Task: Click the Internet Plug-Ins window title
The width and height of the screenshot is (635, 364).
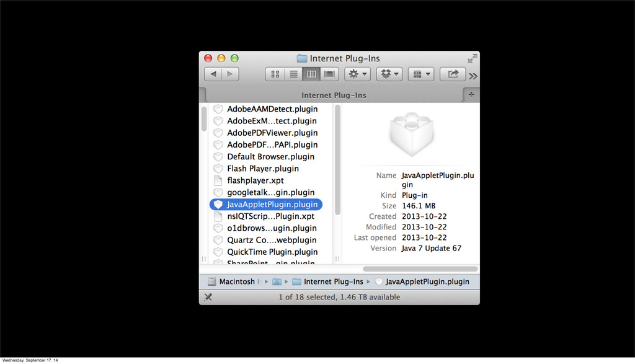Action: (345, 58)
